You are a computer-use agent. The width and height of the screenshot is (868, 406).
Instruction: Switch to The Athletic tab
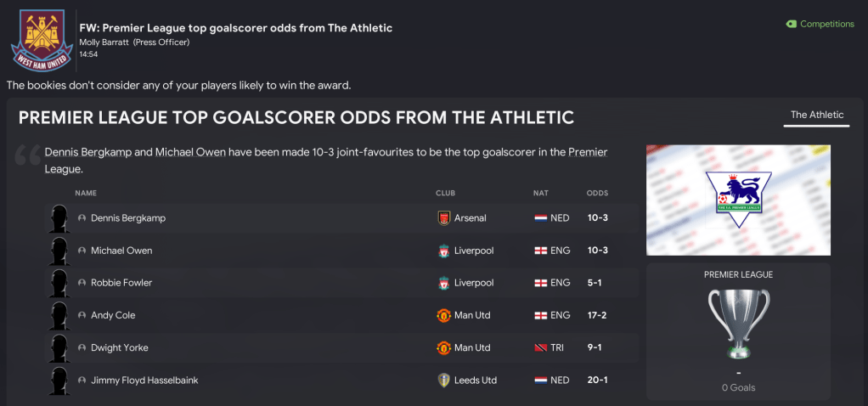tap(816, 116)
